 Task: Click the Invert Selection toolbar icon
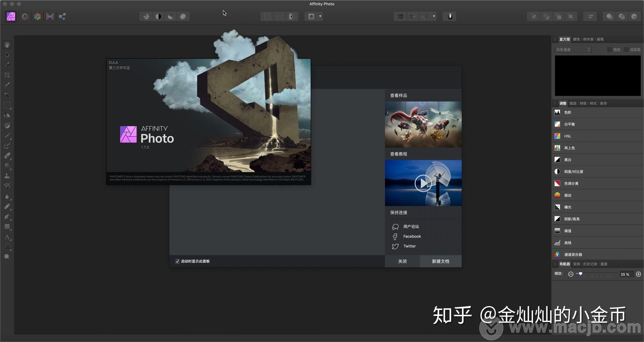pyautogui.click(x=291, y=16)
